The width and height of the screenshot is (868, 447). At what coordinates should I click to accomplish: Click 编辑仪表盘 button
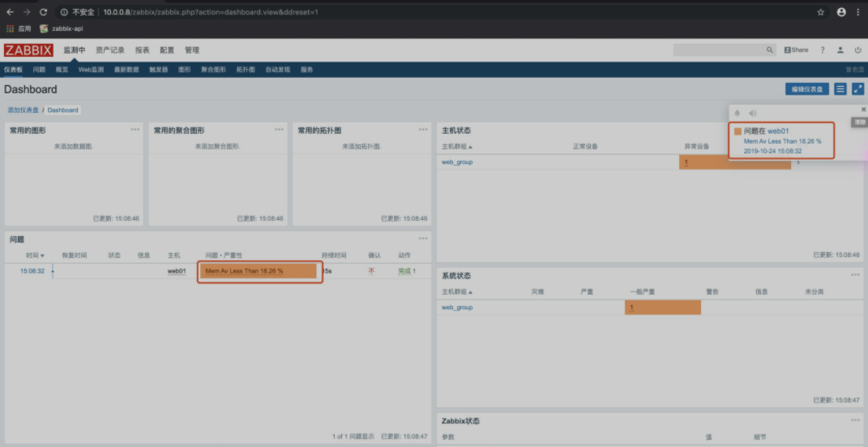click(807, 89)
